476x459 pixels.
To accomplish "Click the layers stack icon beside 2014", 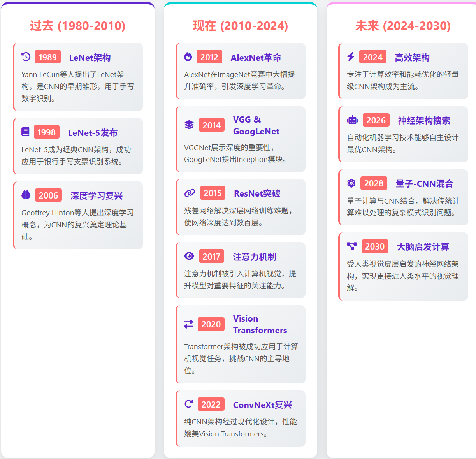I will click(x=189, y=125).
